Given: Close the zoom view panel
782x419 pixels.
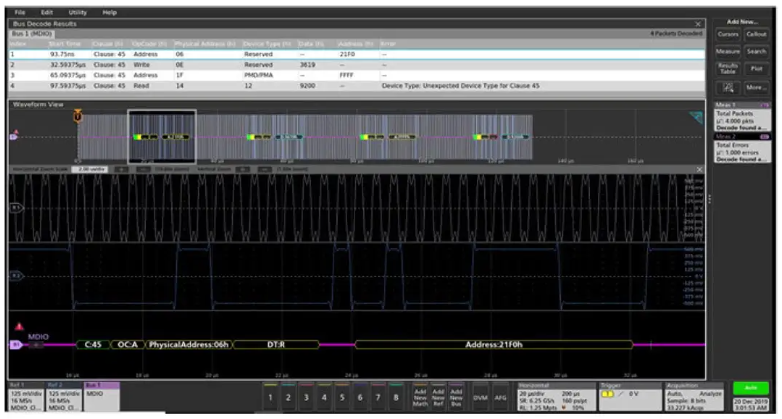Looking at the screenshot, I should 699,170.
